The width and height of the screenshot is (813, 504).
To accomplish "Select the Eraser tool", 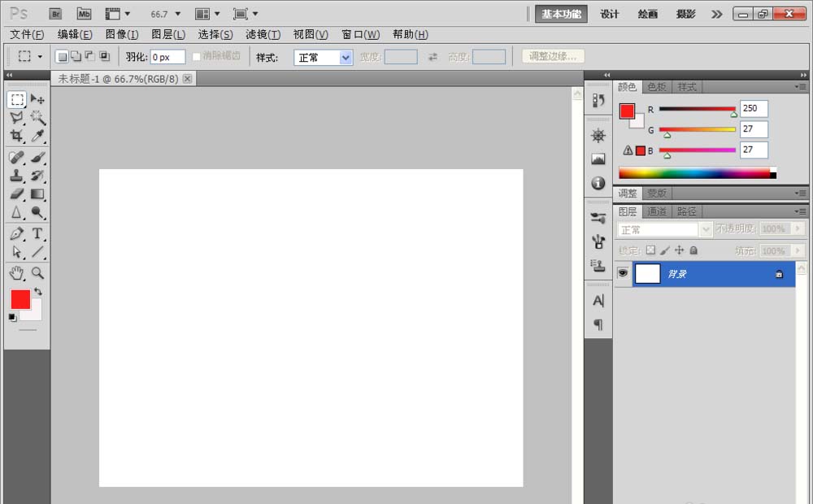I will (x=16, y=193).
